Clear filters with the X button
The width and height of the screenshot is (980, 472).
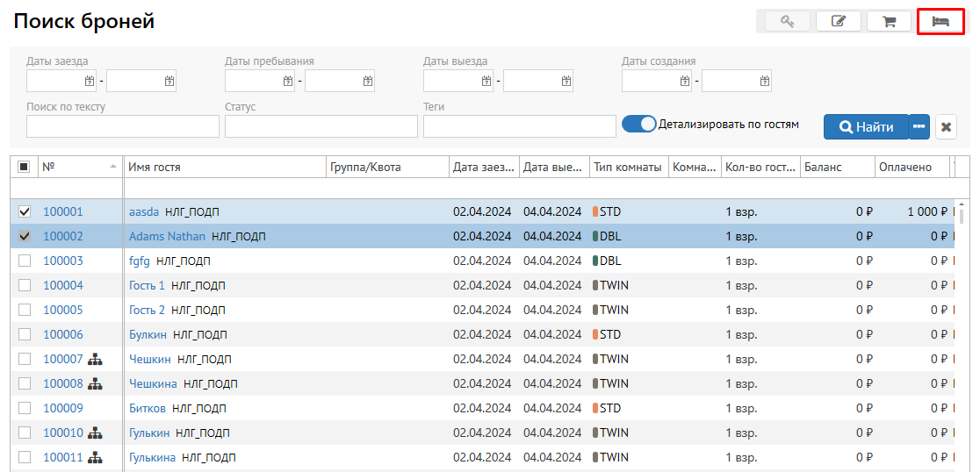click(x=946, y=127)
